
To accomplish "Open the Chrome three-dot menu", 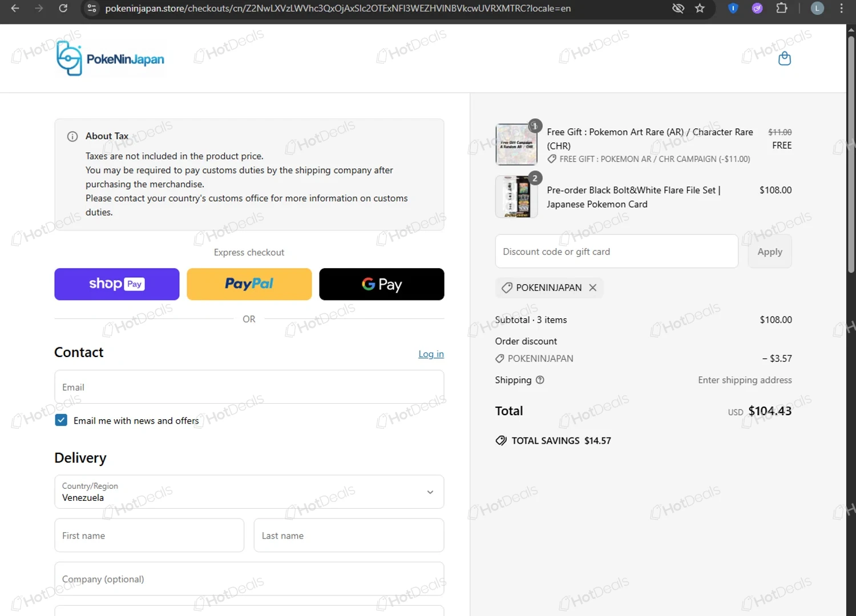I will click(x=842, y=9).
